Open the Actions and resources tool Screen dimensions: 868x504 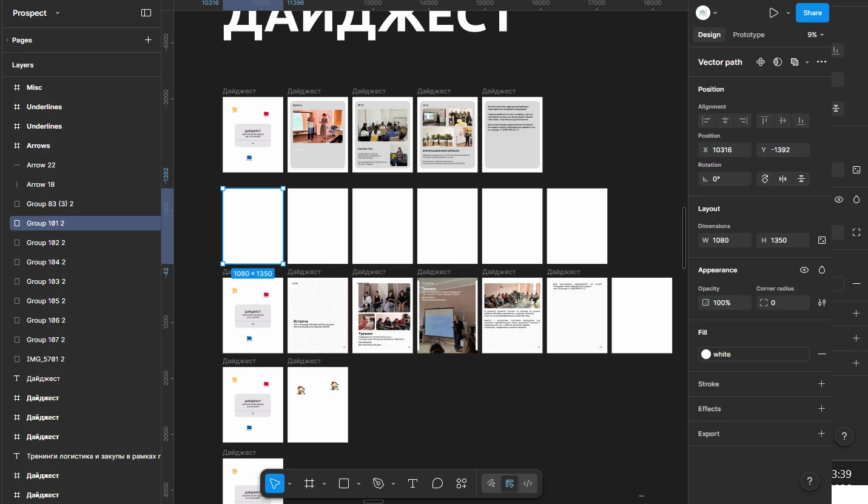tap(462, 483)
